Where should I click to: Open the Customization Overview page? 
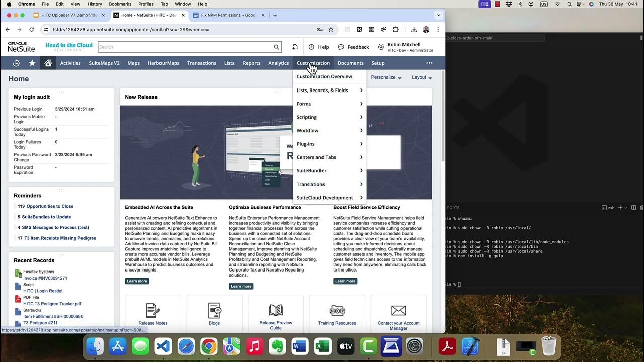tap(324, 76)
